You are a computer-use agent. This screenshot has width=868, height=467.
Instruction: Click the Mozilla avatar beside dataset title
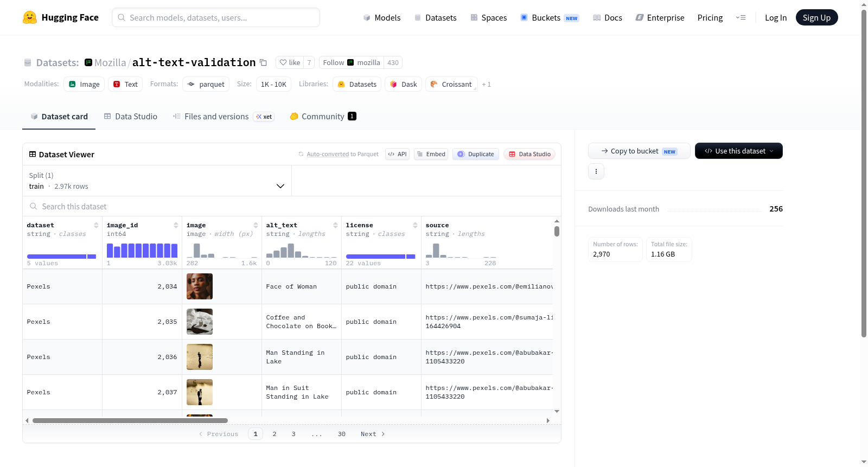pyautogui.click(x=88, y=62)
